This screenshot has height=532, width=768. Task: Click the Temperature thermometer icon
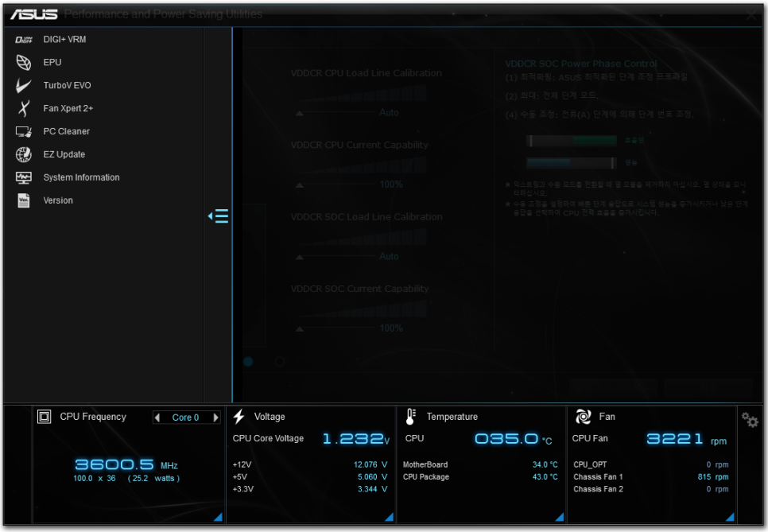tap(411, 417)
